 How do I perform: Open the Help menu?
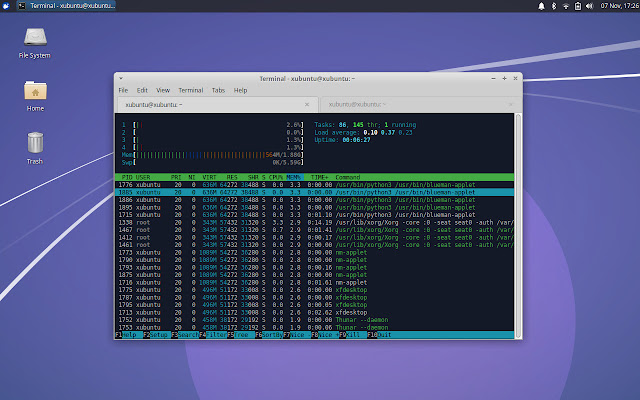[x=240, y=90]
